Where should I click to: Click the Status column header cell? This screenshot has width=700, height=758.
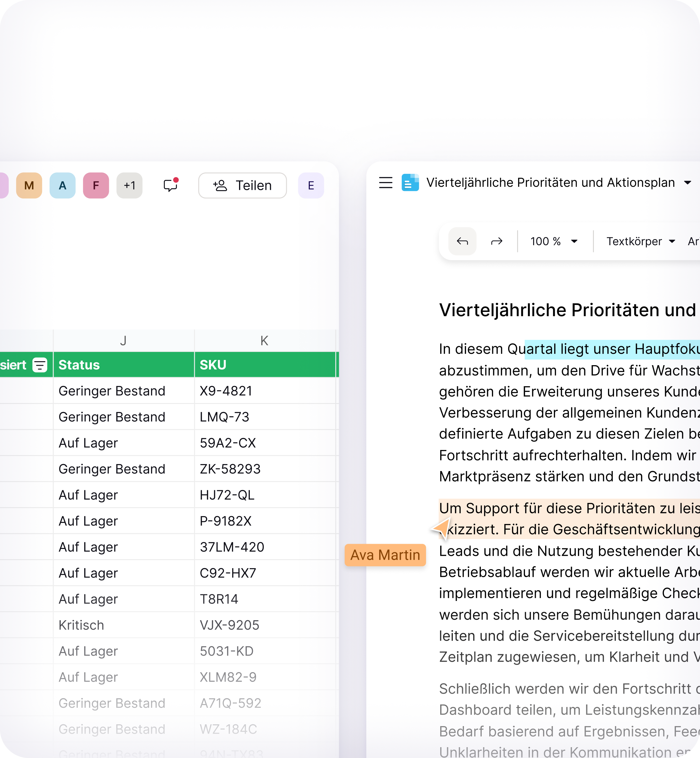pyautogui.click(x=124, y=365)
